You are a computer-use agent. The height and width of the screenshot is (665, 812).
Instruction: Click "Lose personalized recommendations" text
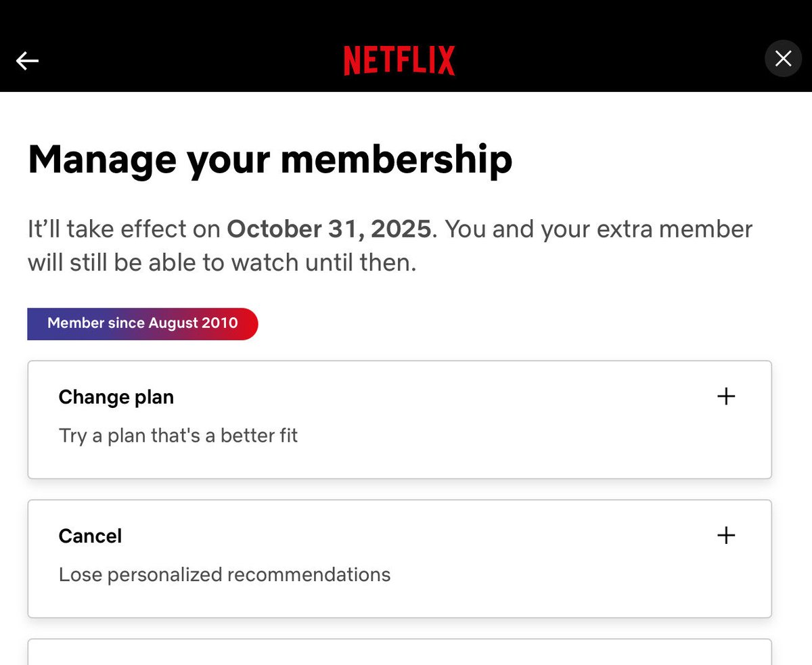click(x=224, y=574)
